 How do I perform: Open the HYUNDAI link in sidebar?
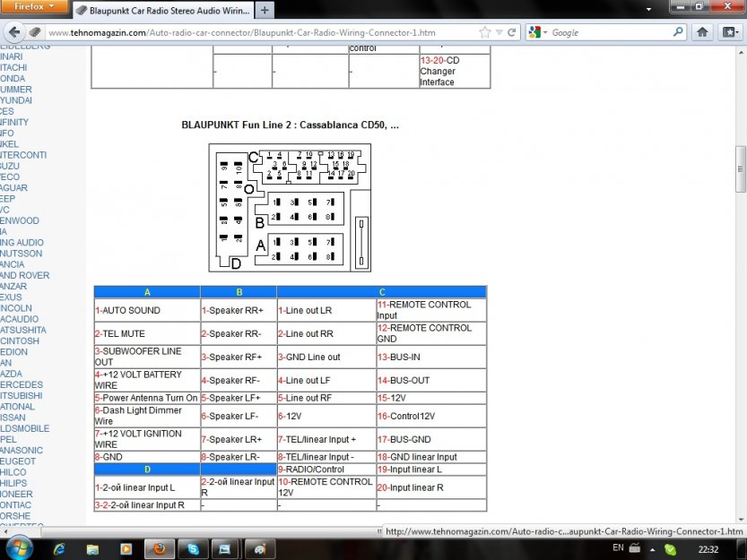16,100
